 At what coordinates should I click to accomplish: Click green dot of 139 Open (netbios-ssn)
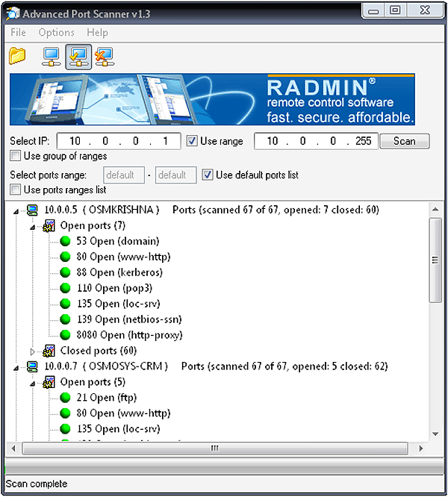point(65,319)
